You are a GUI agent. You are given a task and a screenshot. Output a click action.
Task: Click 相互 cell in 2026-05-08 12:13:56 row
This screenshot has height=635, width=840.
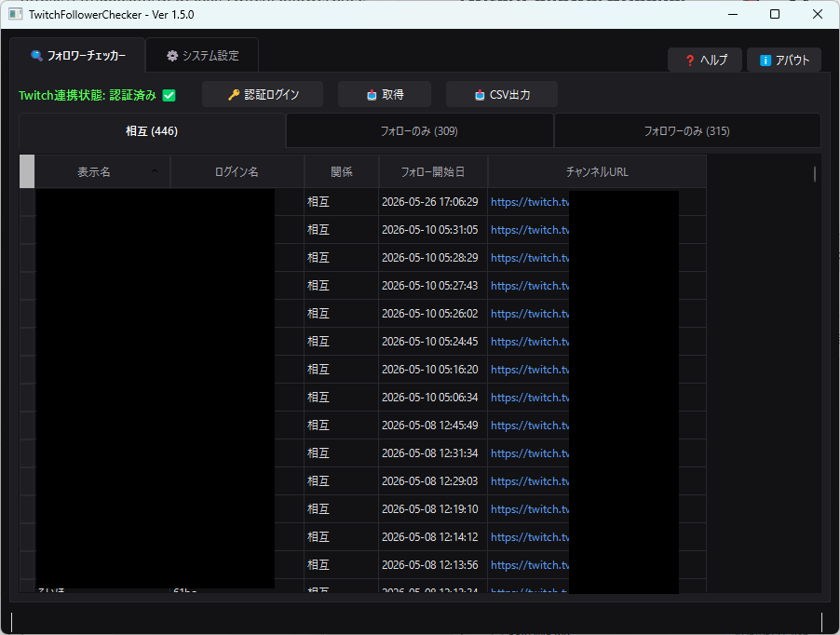pyautogui.click(x=341, y=565)
